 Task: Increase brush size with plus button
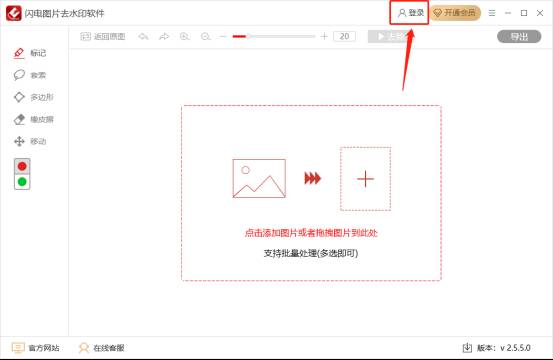point(324,36)
